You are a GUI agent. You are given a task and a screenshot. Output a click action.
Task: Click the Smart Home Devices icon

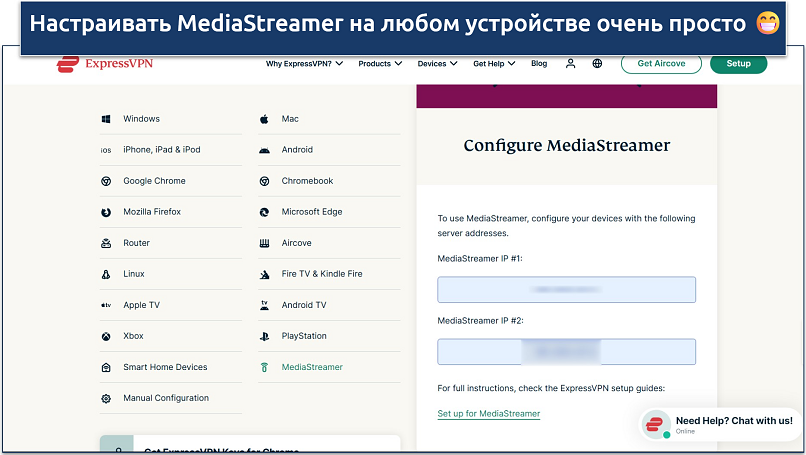[106, 367]
